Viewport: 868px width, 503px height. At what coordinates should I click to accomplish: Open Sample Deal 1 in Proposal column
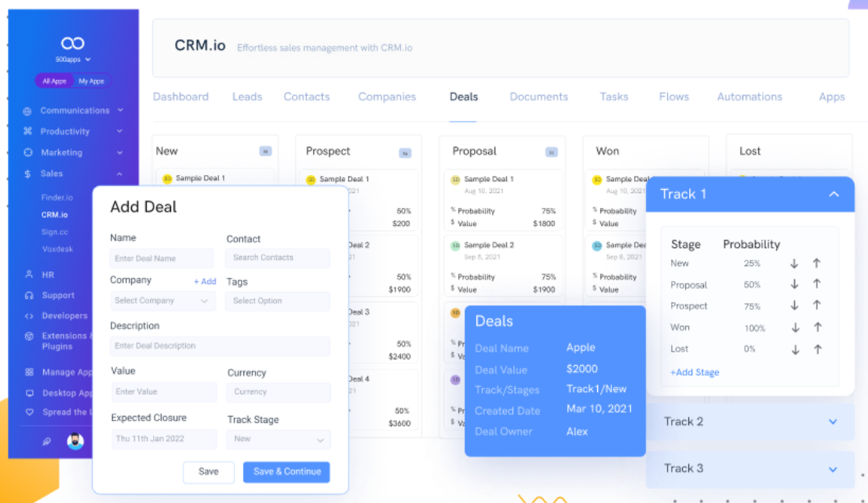point(489,179)
